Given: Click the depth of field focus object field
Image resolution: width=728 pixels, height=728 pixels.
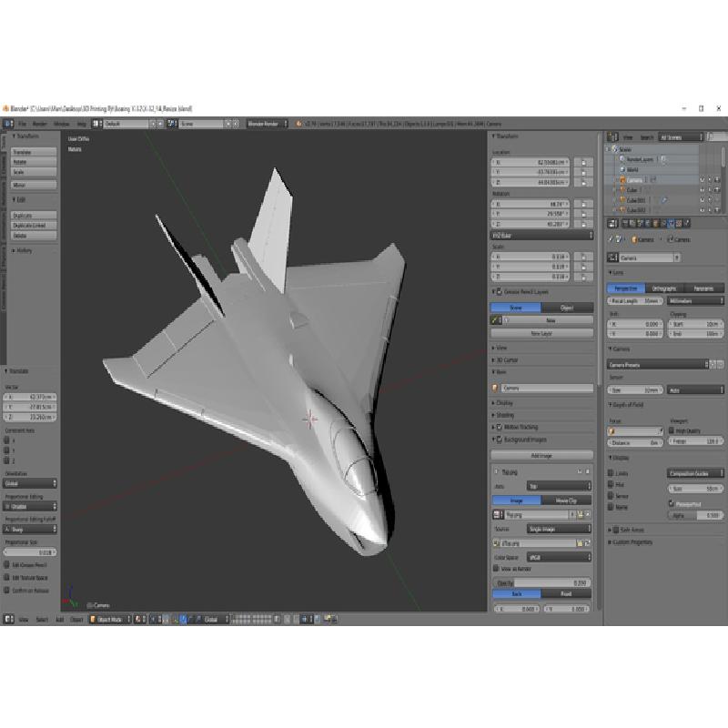Looking at the screenshot, I should point(635,431).
